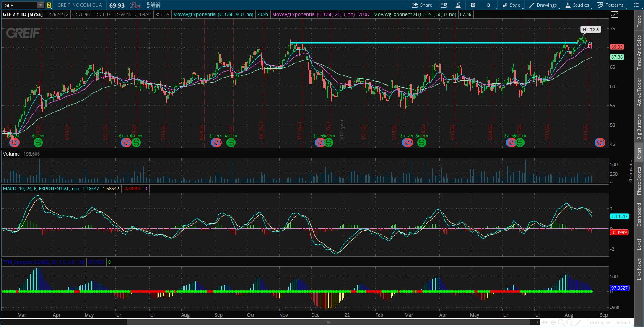This screenshot has height=327, width=644.
Task: Click the drawing line tool icon at bottom
Action: (x=578, y=322)
